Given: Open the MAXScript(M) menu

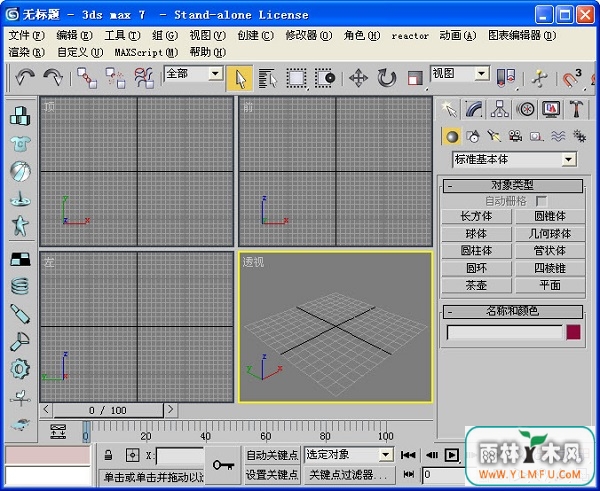Looking at the screenshot, I should pyautogui.click(x=146, y=52).
